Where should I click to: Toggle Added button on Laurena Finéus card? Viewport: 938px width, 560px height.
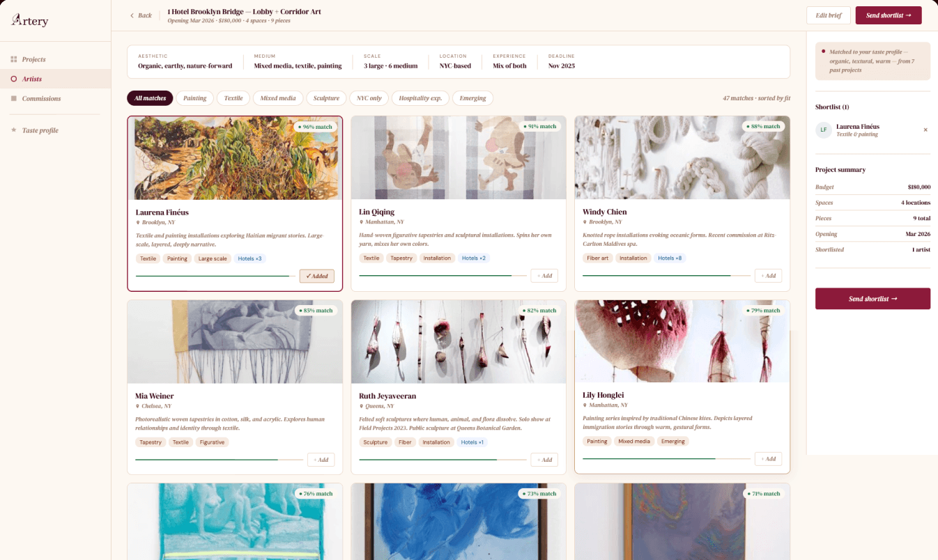(x=317, y=276)
